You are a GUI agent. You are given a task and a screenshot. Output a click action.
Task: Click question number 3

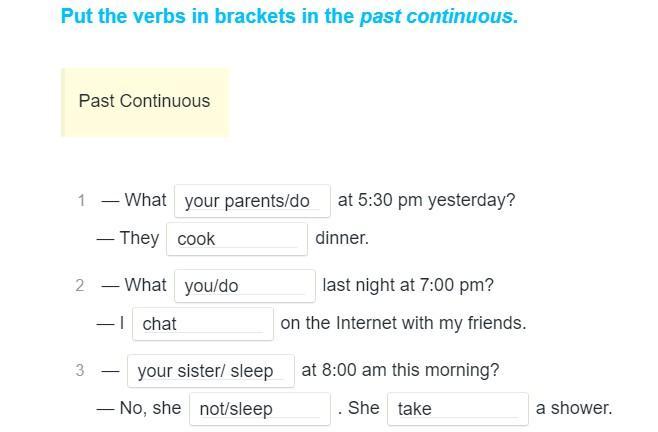80,371
